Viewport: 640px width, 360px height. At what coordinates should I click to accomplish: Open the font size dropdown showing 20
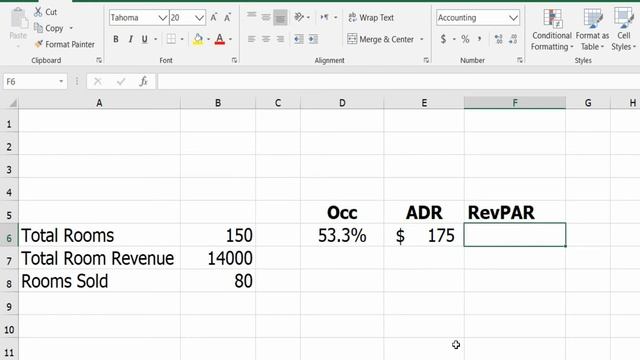tap(199, 18)
